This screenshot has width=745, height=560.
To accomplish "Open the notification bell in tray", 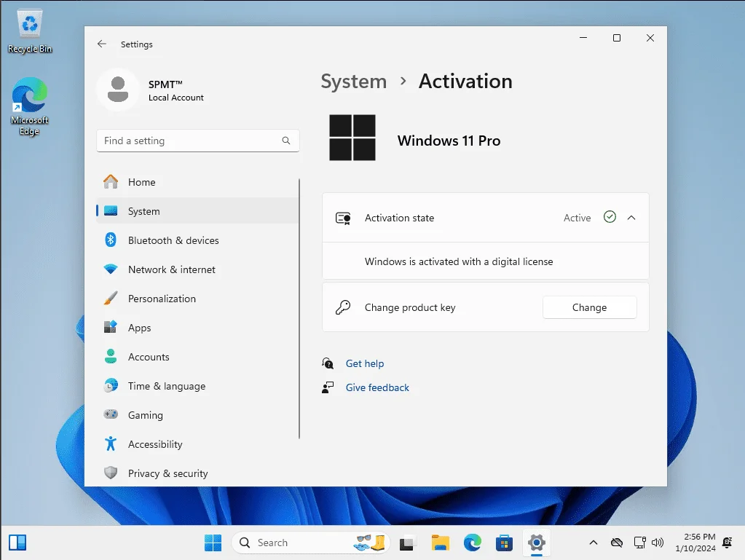I will [x=727, y=543].
